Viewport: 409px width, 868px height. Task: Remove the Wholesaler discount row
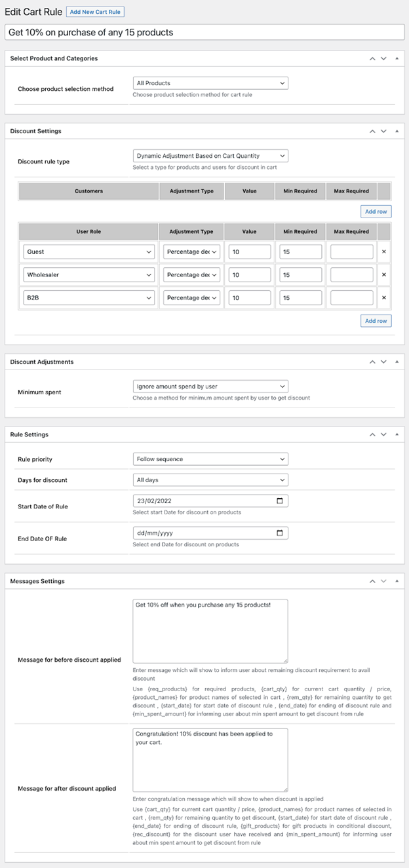click(x=384, y=274)
